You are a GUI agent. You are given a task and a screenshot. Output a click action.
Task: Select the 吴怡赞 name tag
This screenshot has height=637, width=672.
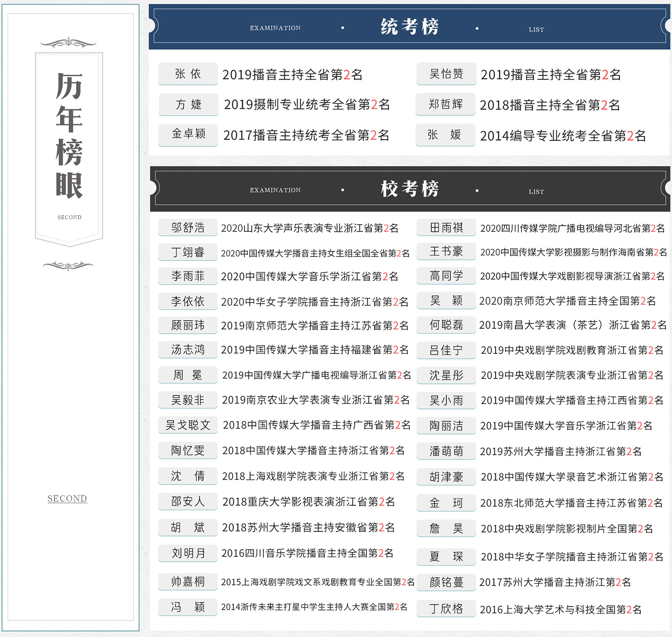tap(446, 74)
